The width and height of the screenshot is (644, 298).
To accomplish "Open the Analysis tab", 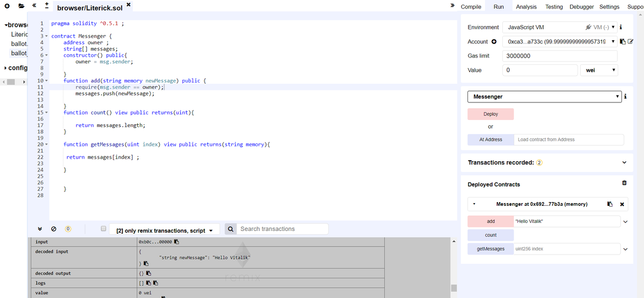I will (526, 6).
